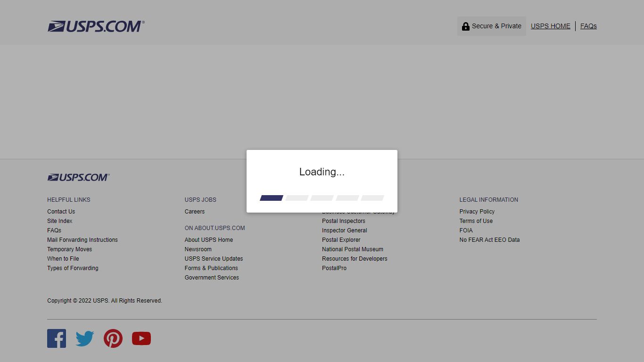Open the FAQs link in header
The width and height of the screenshot is (644, 362).
tap(588, 26)
